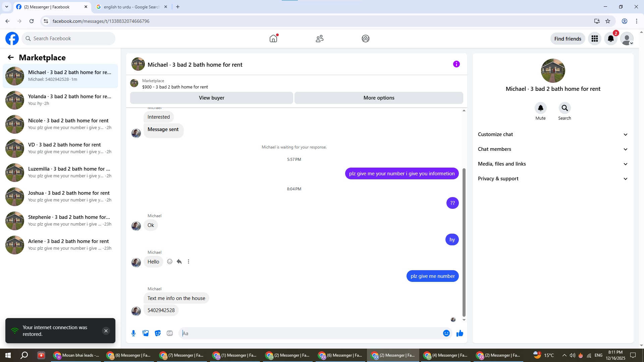The width and height of the screenshot is (644, 362).
Task: Open the Facebook home logo
Action: tap(12, 39)
